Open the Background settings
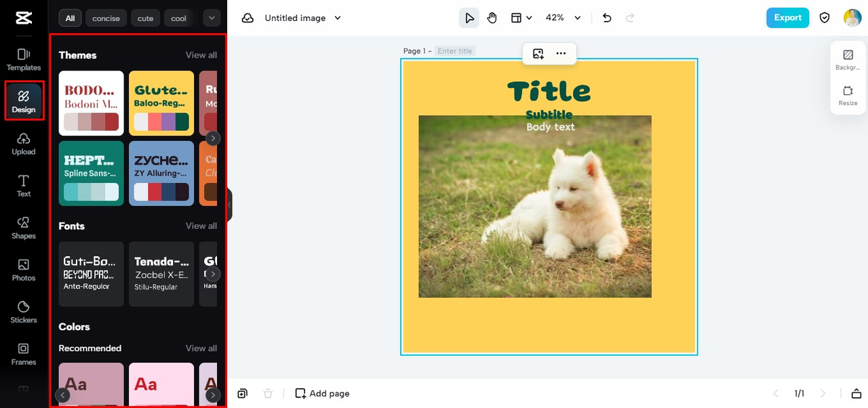 pos(848,60)
